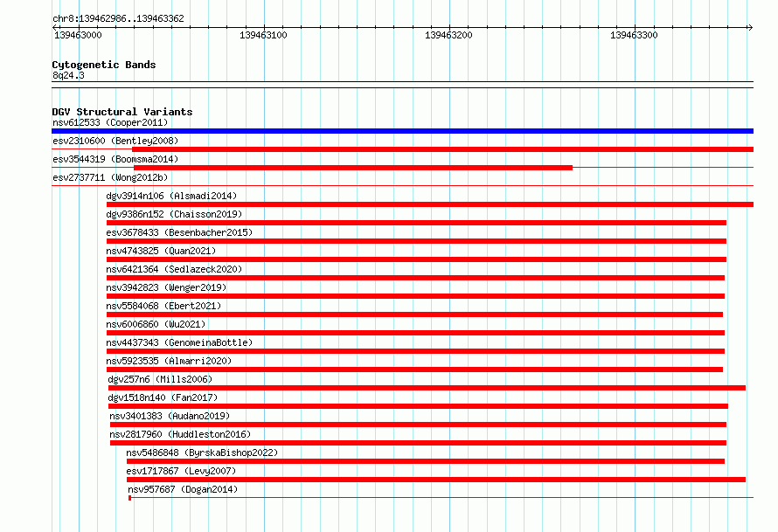Open esv2737711 (Wong2012b) entry

(110, 177)
